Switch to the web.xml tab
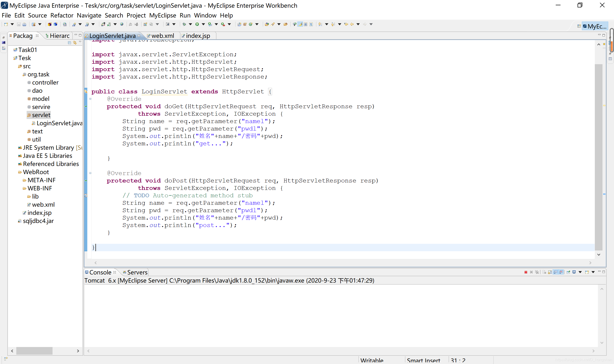This screenshot has width=614, height=364. tap(163, 35)
